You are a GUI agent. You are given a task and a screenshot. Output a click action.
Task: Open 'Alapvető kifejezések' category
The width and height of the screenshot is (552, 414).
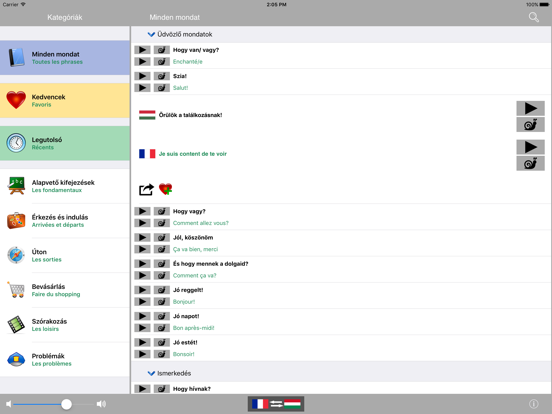pos(65,186)
